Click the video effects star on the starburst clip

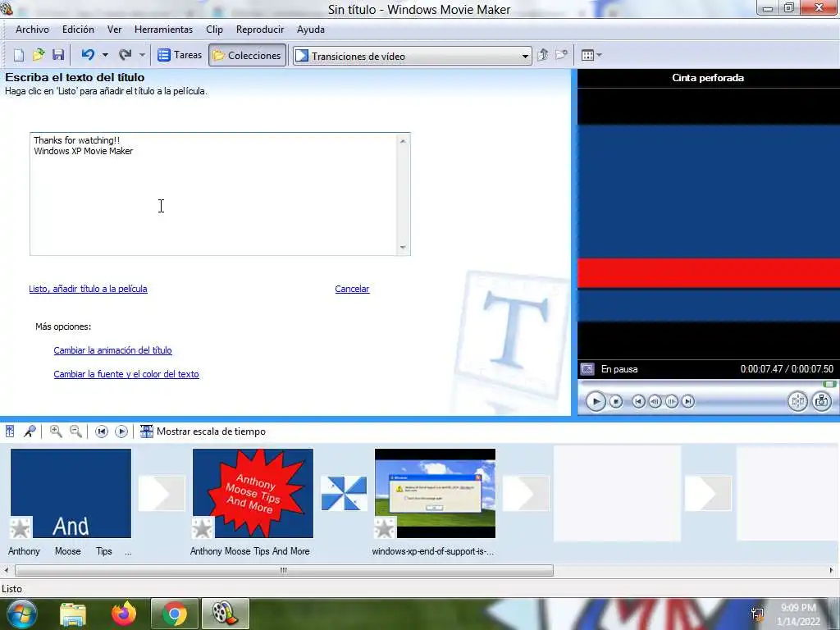203,528
